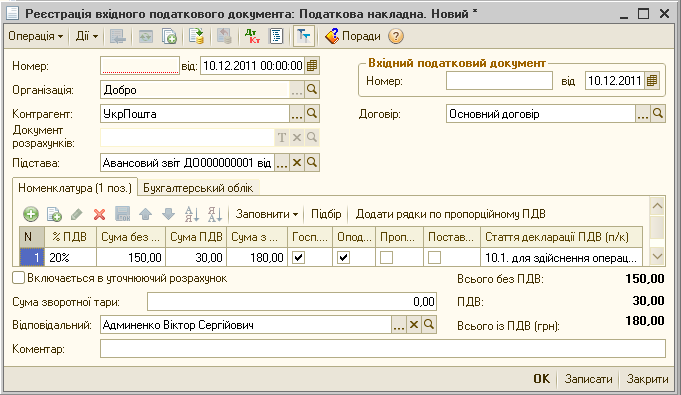This screenshot has width=681, height=395.
Task: Open the Поради tips button
Action: [353, 36]
